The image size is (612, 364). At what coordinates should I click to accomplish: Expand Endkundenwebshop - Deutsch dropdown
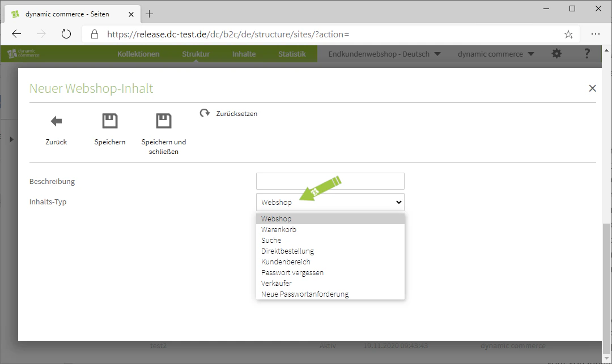point(384,54)
